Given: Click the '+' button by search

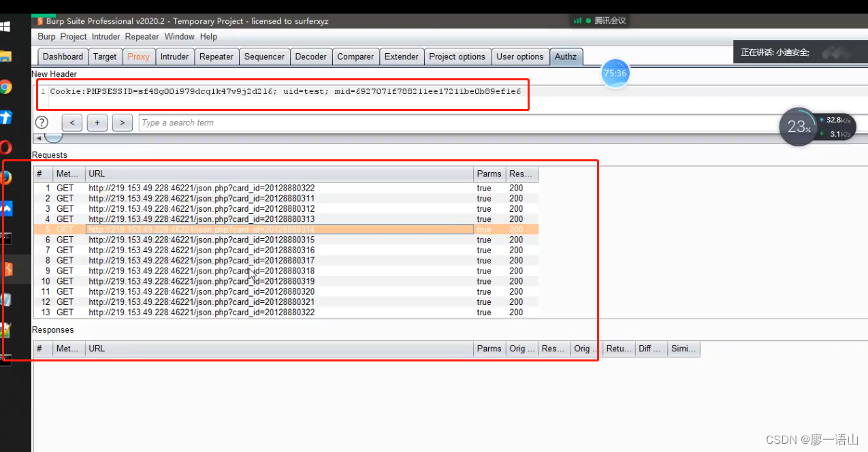Looking at the screenshot, I should (x=97, y=123).
